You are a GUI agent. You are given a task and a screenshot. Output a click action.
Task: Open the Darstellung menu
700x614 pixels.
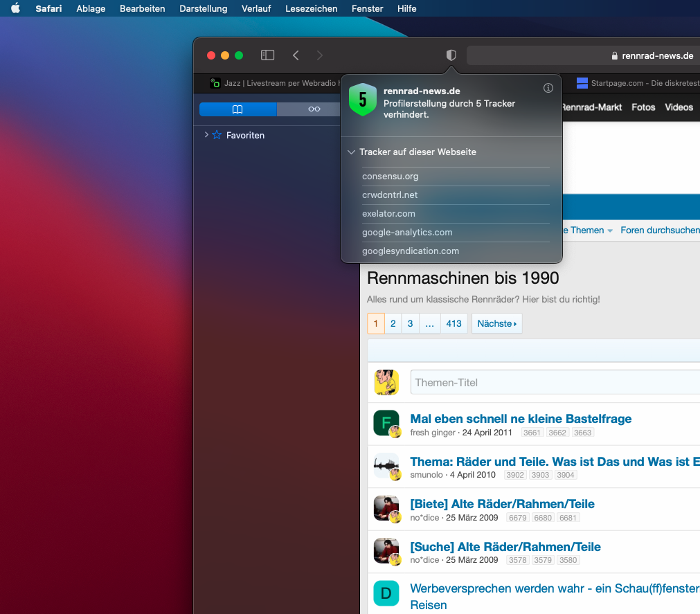pyautogui.click(x=203, y=8)
